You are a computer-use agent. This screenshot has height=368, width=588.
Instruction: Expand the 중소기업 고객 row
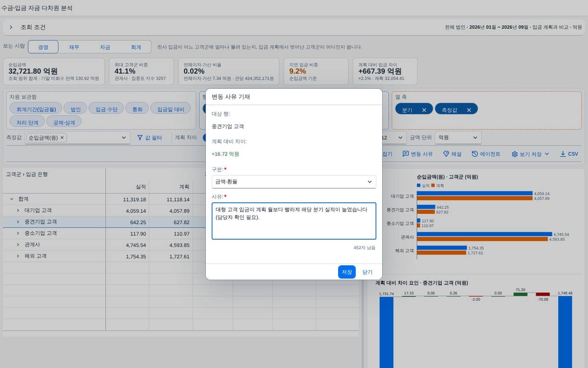coord(18,233)
